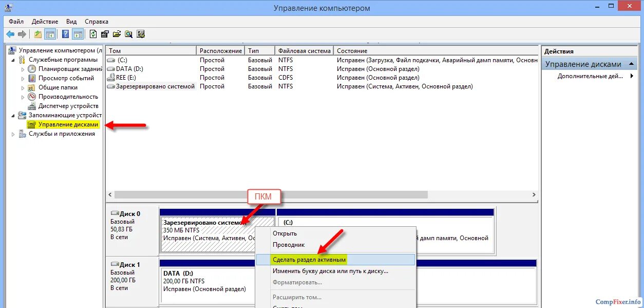The width and height of the screenshot is (644, 308).
Task: Toggle the action pane toolbar icon
Action: tap(78, 34)
